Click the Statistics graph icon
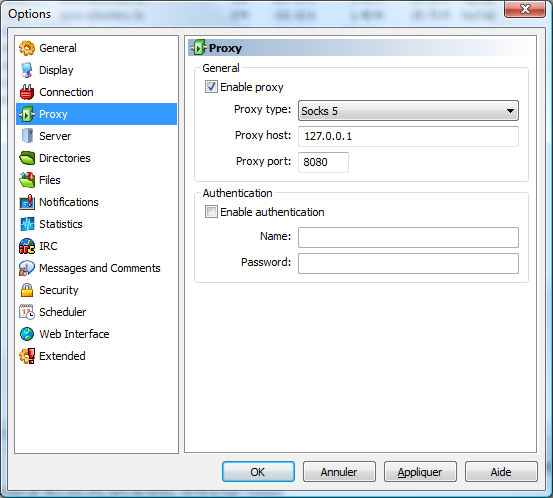Screen dimensions: 553x498 pyautogui.click(x=27, y=224)
